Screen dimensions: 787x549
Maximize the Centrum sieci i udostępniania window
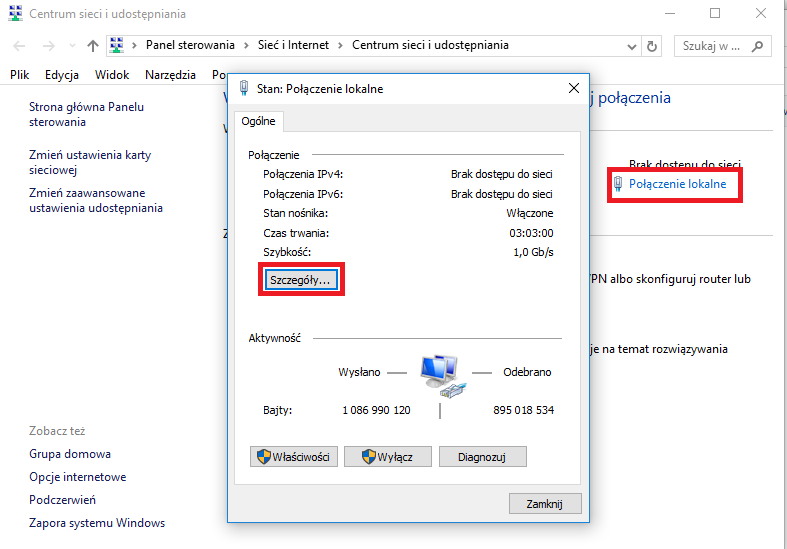pos(715,14)
